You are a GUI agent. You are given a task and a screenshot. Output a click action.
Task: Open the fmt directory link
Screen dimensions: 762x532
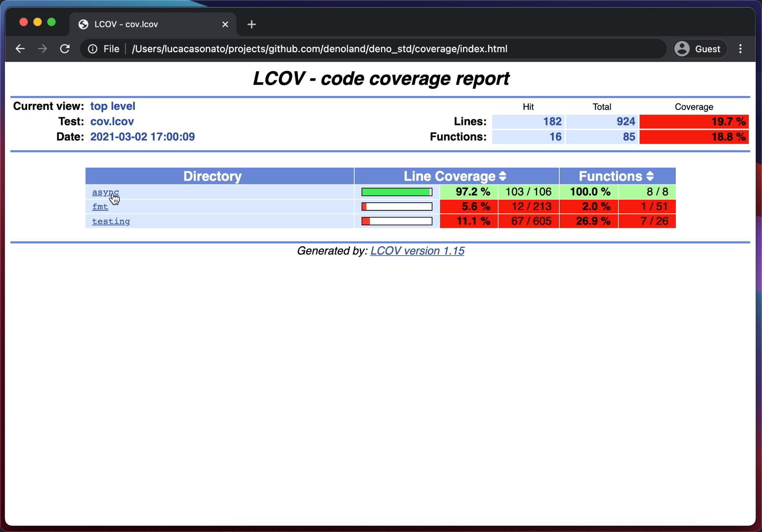(x=100, y=207)
